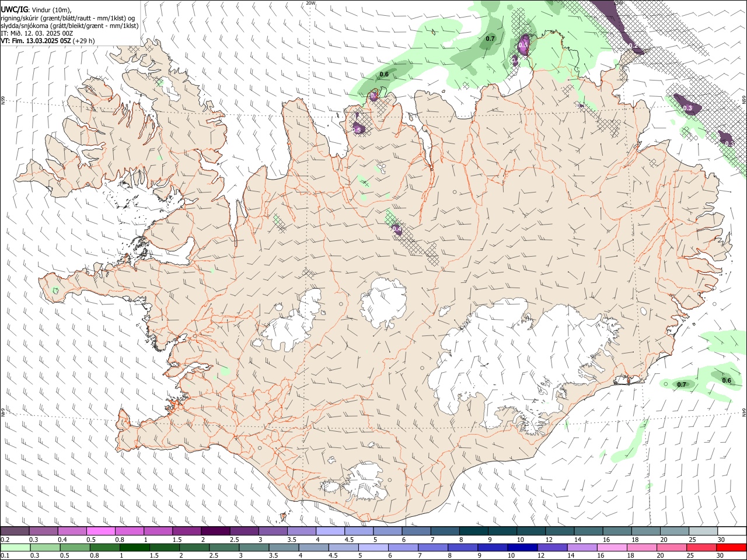Pick the rain legend swatch starting at 0.5
This screenshot has width=747, height=560.
(x=75, y=547)
